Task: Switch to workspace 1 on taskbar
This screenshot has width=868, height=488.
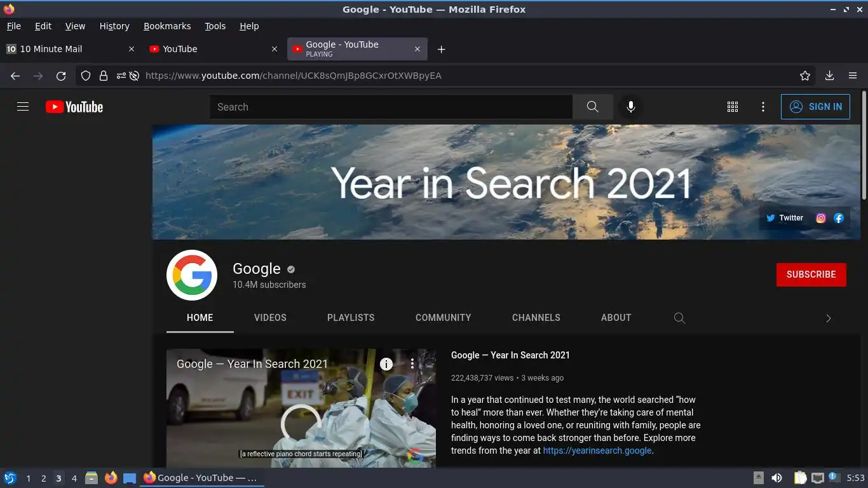Action: (28, 478)
